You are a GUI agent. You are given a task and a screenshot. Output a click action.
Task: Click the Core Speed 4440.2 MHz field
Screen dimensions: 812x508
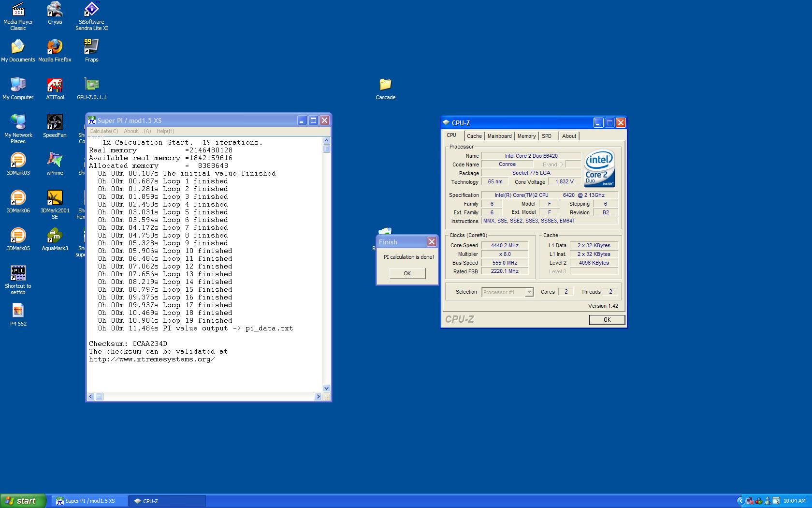505,245
